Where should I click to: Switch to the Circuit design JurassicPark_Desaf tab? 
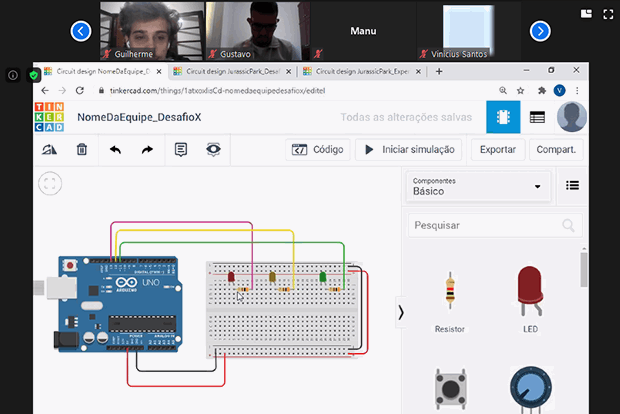(x=230, y=71)
